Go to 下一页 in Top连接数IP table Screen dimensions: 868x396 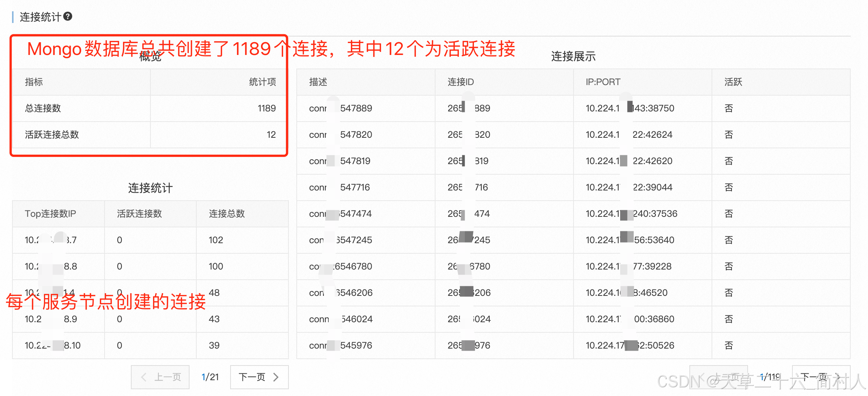pyautogui.click(x=259, y=377)
